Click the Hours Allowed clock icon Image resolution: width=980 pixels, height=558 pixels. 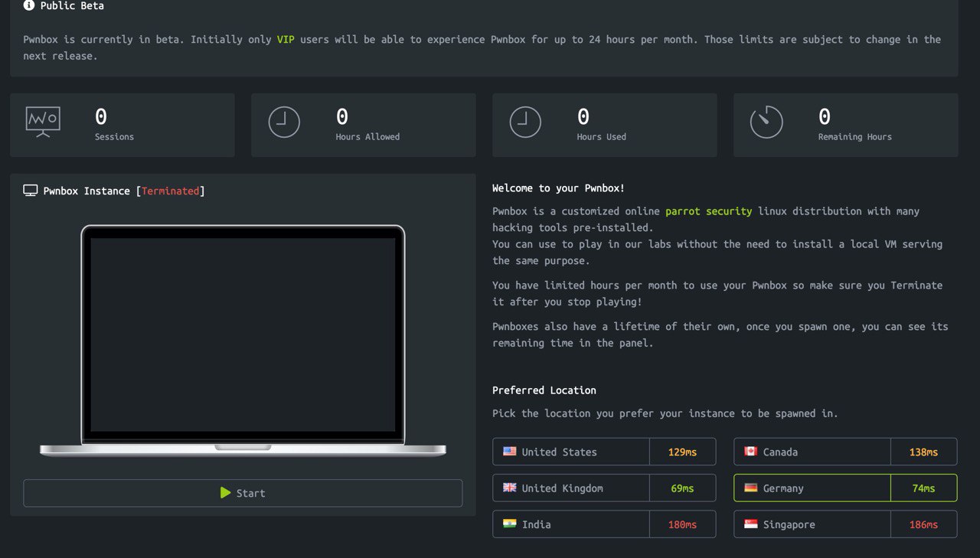pos(284,122)
